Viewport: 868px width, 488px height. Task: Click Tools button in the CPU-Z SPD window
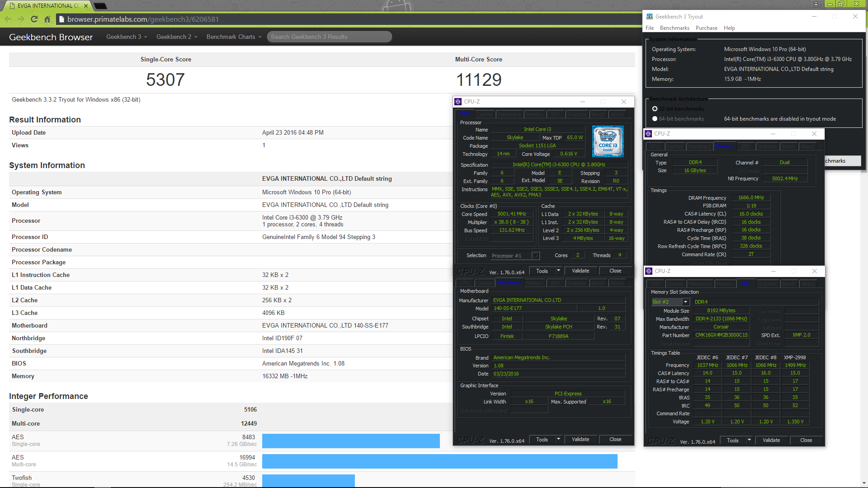[x=732, y=440]
